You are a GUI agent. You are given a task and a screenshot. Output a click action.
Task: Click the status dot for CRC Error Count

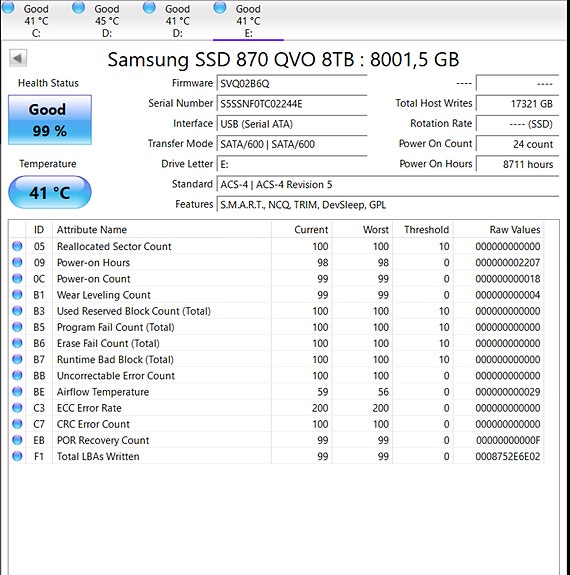coord(17,424)
